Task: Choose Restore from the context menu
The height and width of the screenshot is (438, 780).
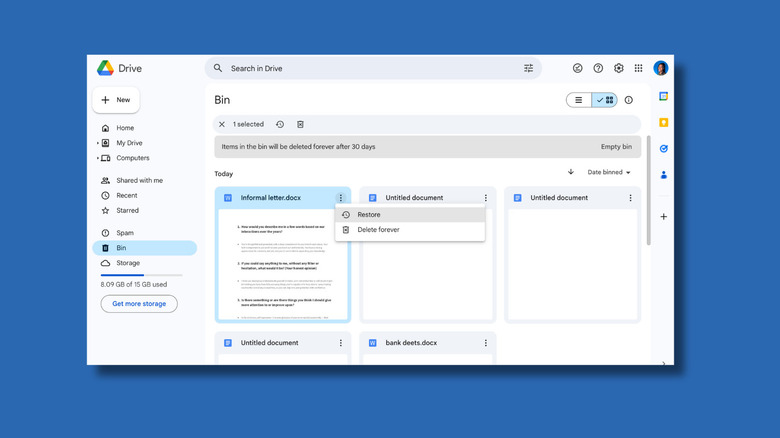Action: [x=369, y=215]
